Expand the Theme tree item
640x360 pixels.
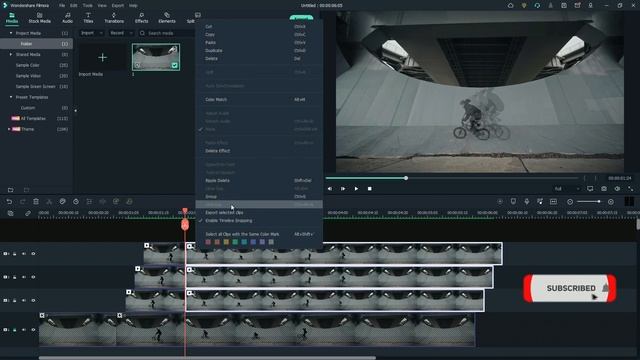pos(9,129)
